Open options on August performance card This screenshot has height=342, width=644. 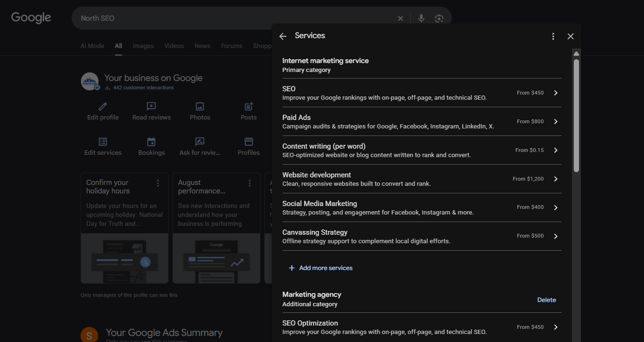(250, 183)
